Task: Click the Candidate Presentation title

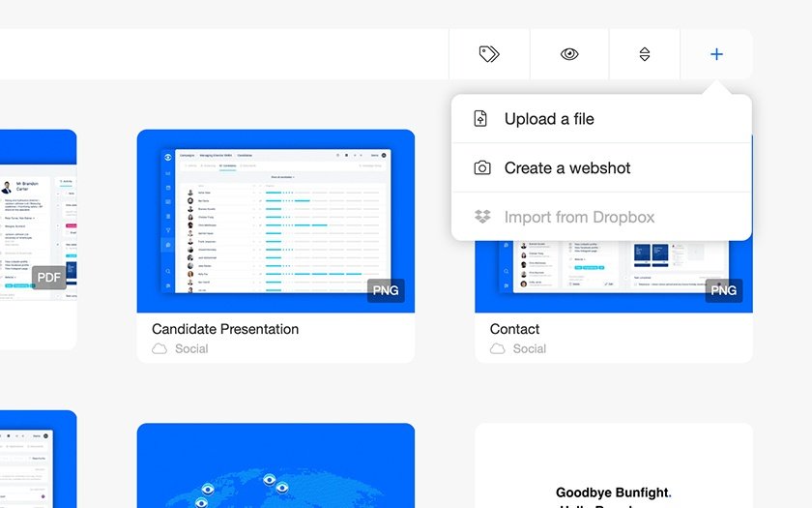Action: 225,329
